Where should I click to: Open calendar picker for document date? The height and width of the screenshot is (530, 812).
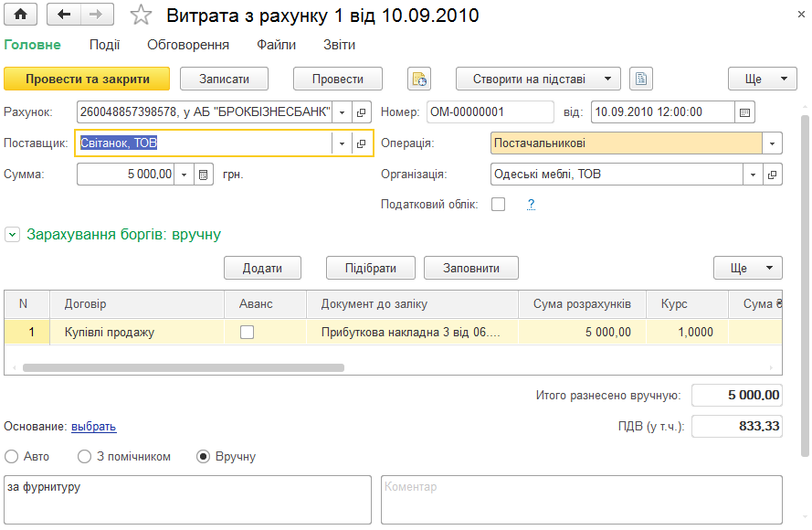click(x=744, y=112)
